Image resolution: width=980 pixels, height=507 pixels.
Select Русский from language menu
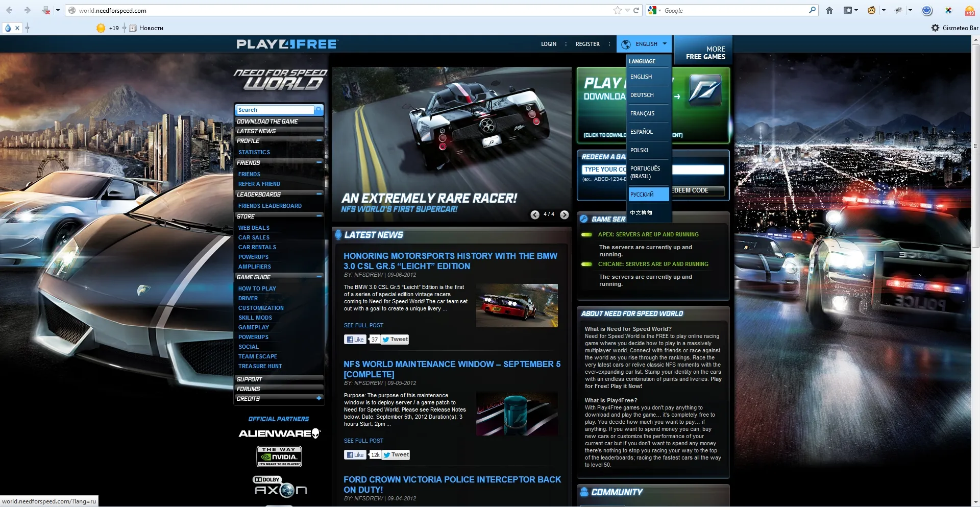pos(649,195)
